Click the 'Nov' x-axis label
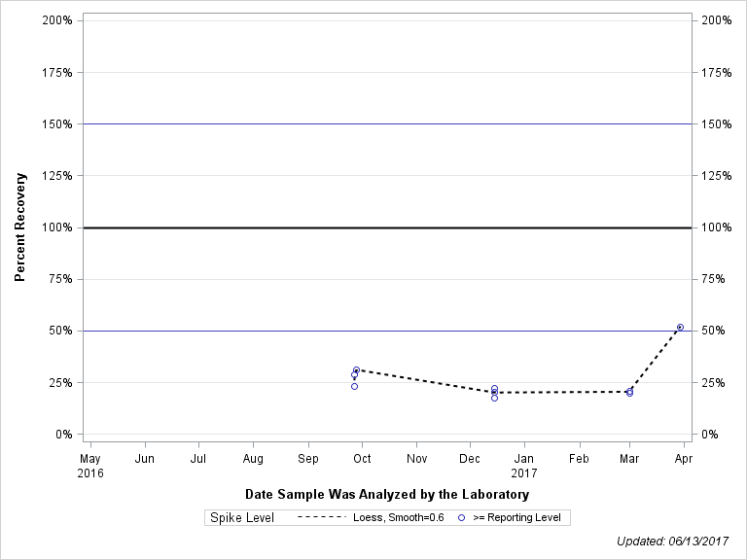Viewport: 747px width, 560px height. [417, 459]
